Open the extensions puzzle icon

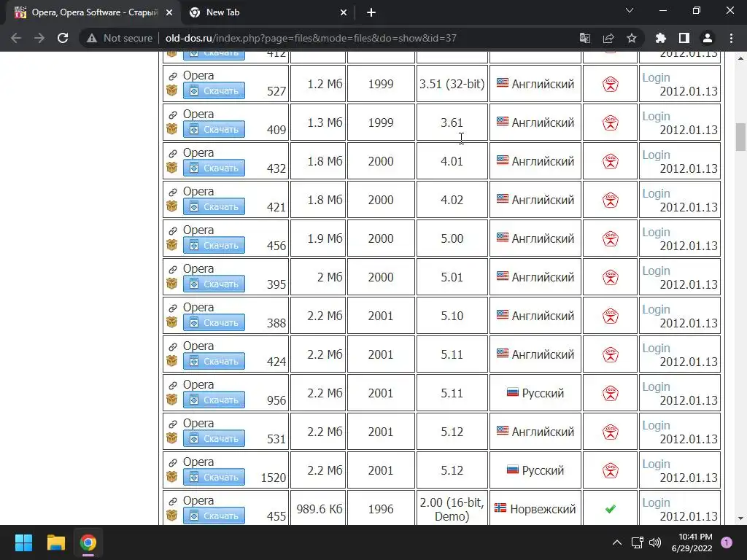click(x=661, y=38)
